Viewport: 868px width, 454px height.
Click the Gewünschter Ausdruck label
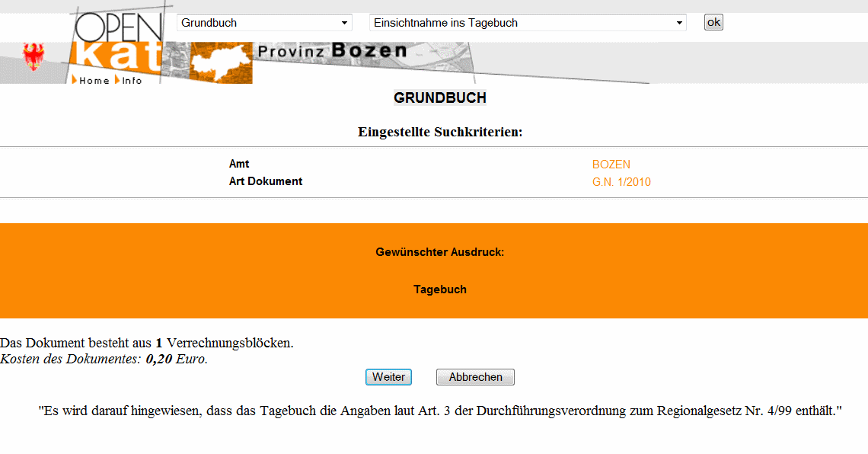[439, 252]
